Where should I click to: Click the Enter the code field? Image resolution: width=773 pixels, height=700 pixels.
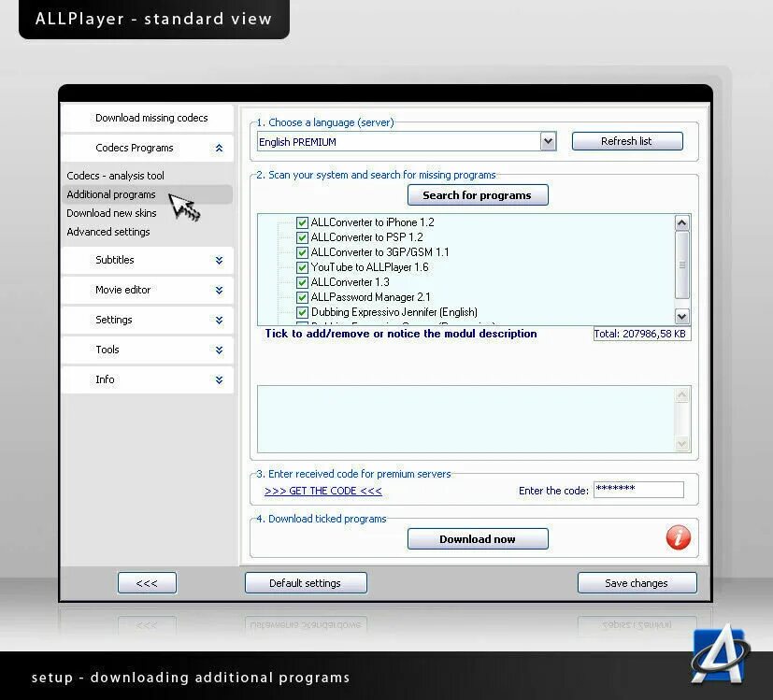click(x=638, y=490)
